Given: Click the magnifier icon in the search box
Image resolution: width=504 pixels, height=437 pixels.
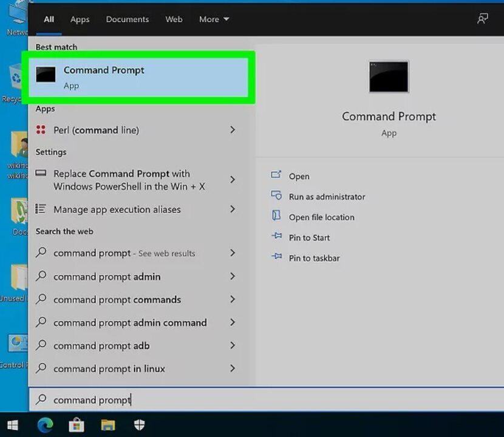Looking at the screenshot, I should pyautogui.click(x=41, y=399).
